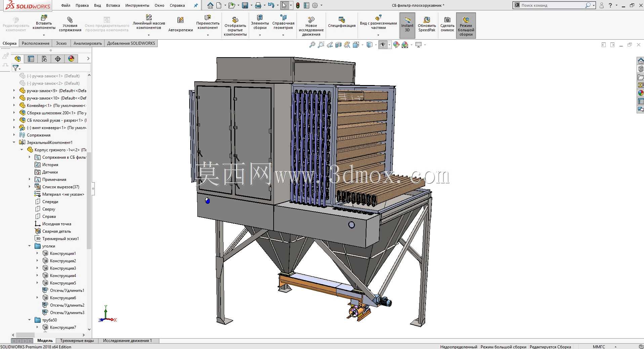Image resolution: width=644 pixels, height=349 pixels.
Task: Toggle the Hide/Show Items view button
Action: [x=383, y=45]
